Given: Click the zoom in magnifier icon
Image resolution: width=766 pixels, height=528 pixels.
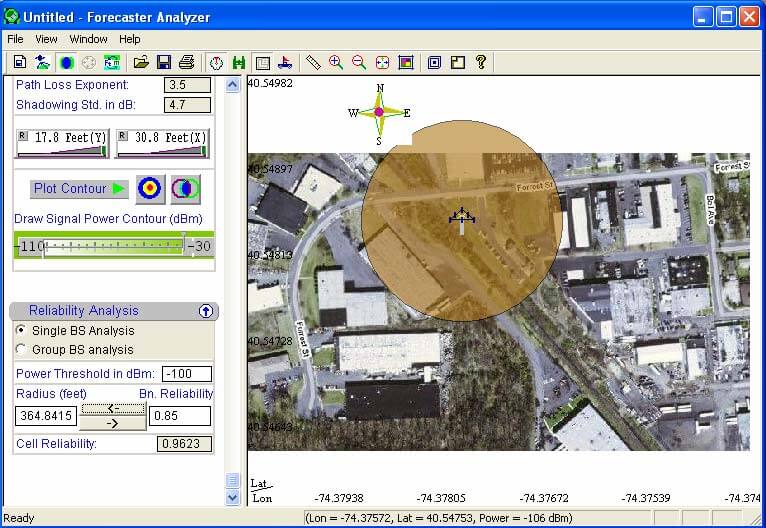Looking at the screenshot, I should (336, 63).
